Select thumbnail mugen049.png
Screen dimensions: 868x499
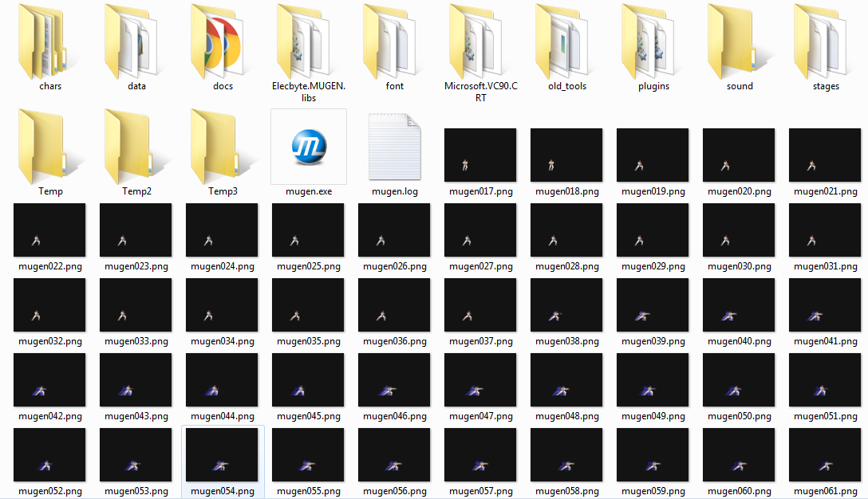653,380
